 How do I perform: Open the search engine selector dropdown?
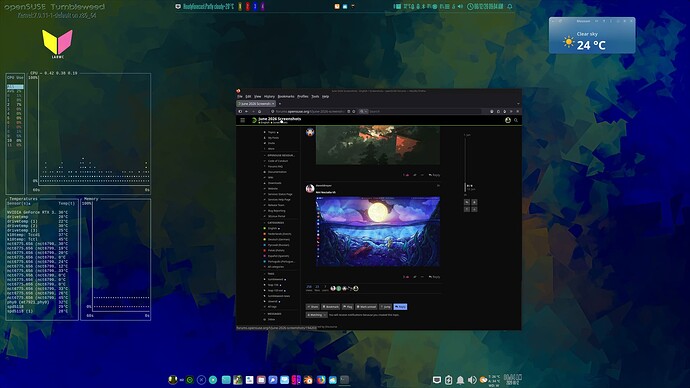(x=363, y=111)
